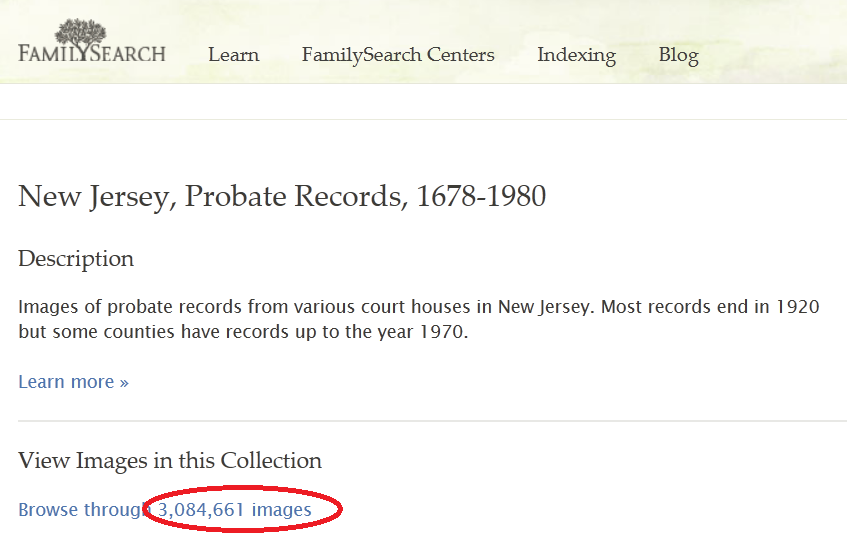The image size is (847, 534).
Task: Click the FamilySearch wordmark text
Action: [x=92, y=54]
